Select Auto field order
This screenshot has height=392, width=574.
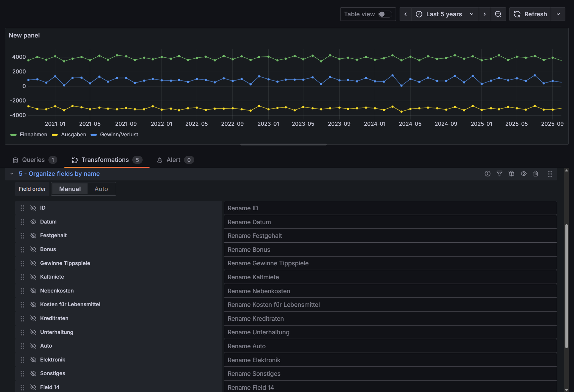101,189
